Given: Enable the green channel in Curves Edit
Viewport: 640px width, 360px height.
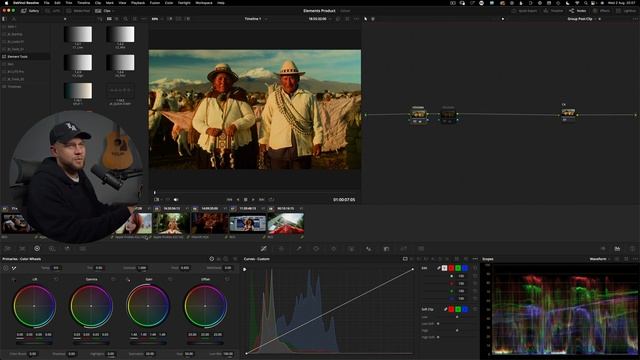Looking at the screenshot, I should click(x=458, y=268).
